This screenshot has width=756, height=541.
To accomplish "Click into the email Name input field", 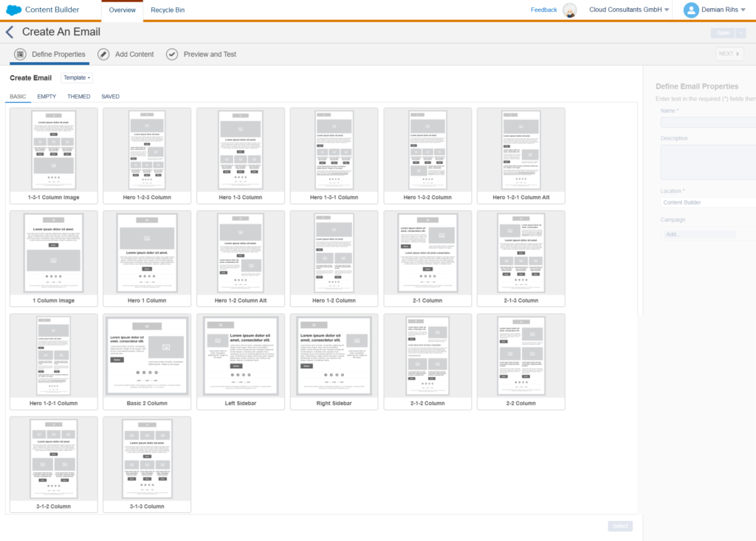I will 707,123.
